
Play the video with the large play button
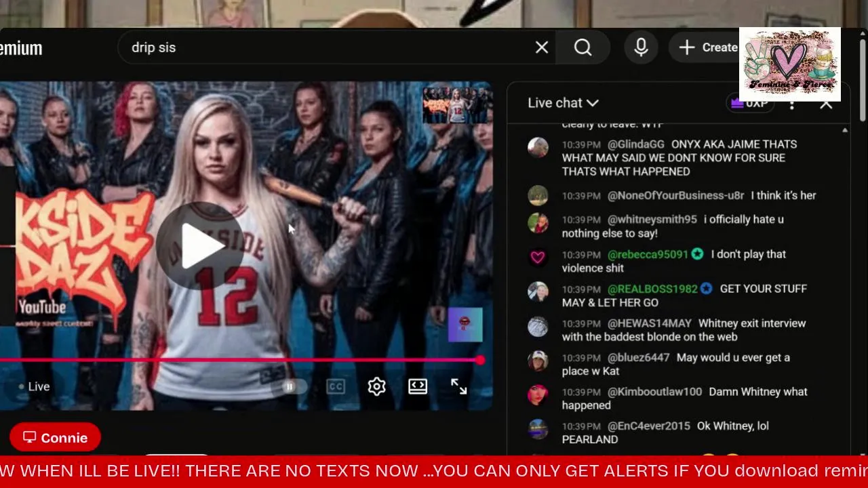coord(199,245)
